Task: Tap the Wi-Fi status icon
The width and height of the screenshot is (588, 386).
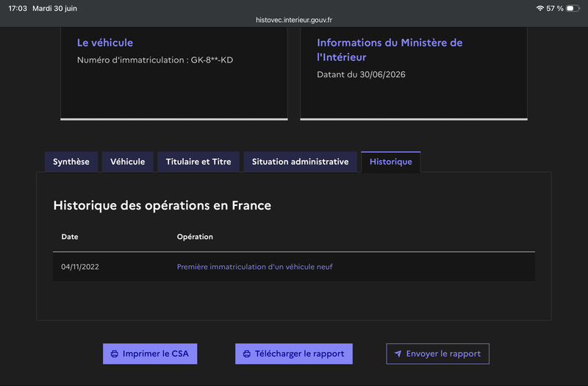Action: click(x=540, y=8)
